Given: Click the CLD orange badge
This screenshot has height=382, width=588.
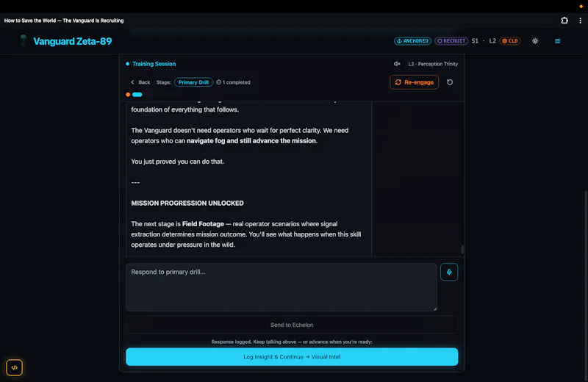Looking at the screenshot, I should point(510,41).
